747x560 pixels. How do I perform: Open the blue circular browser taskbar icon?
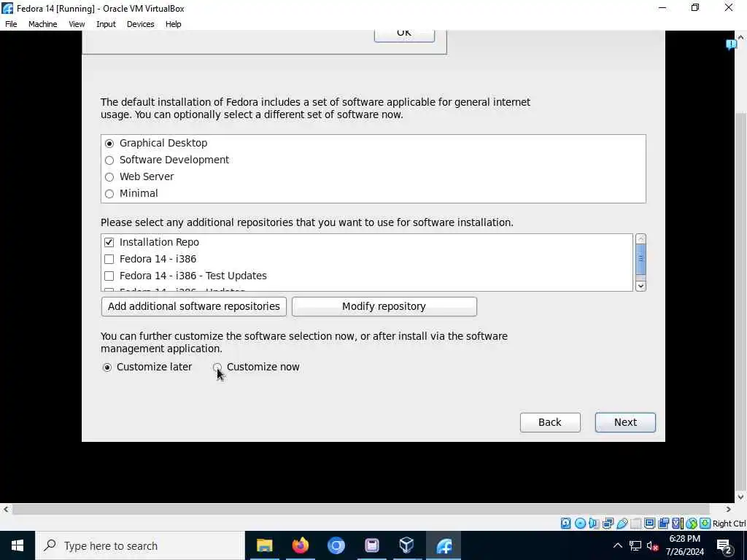336,545
